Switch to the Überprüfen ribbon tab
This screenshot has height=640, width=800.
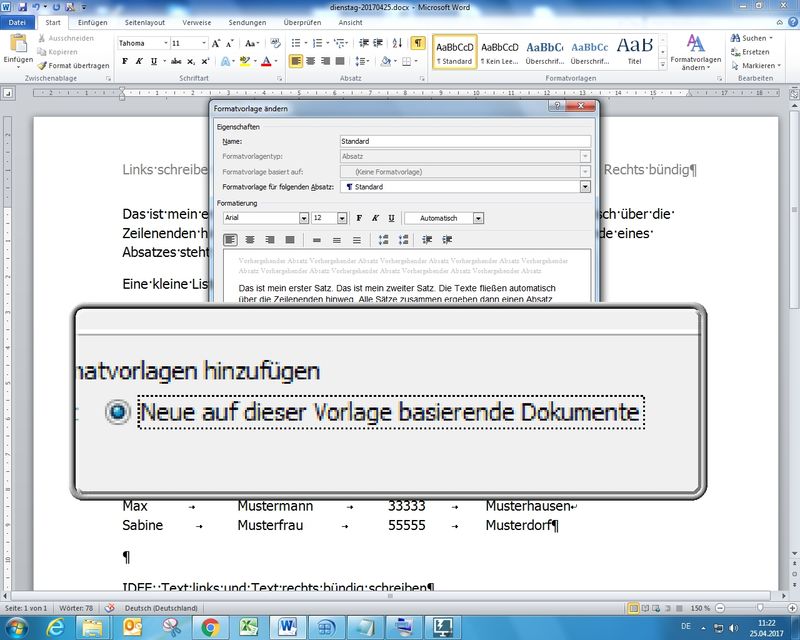coord(301,22)
